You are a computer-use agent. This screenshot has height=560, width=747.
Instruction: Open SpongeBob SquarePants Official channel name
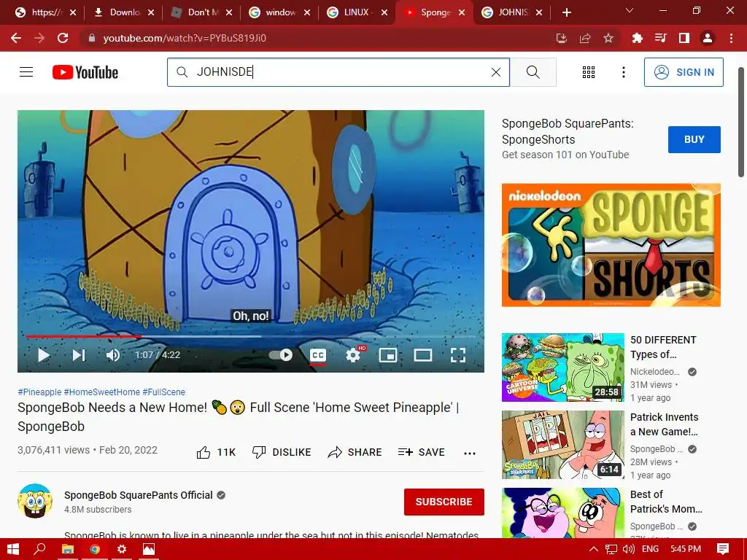138,495
